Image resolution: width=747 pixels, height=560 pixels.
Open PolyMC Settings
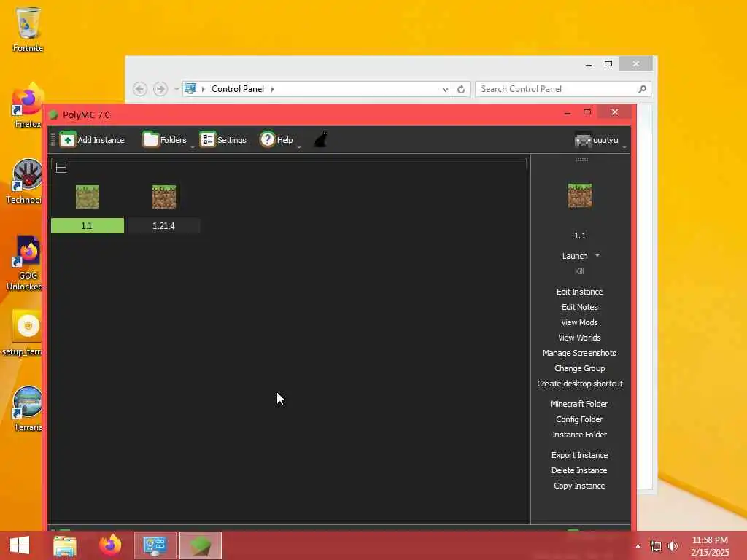coord(223,140)
